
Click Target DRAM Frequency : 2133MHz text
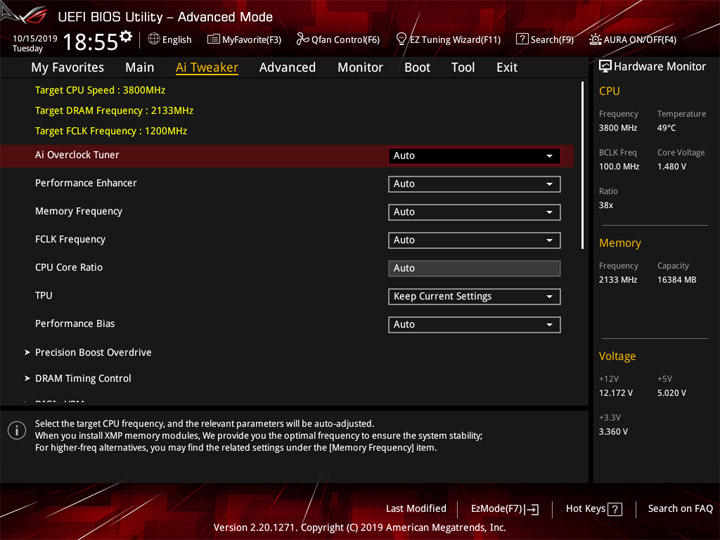coord(114,111)
